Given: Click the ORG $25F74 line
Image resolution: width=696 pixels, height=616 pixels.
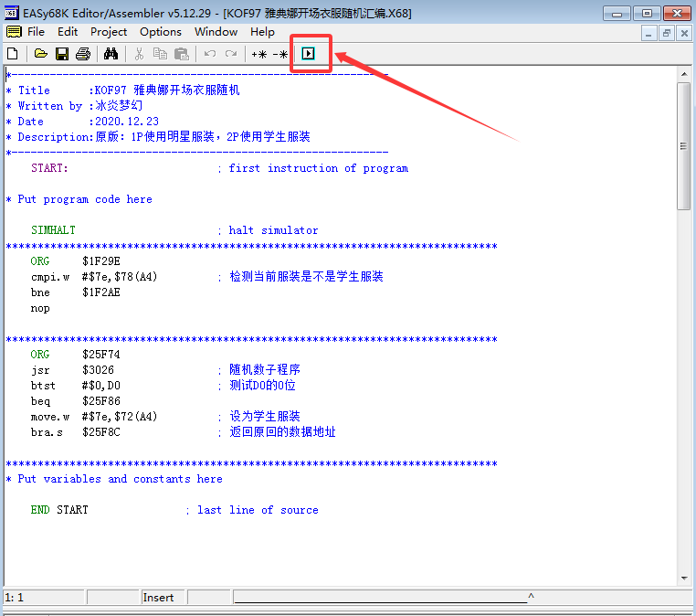Looking at the screenshot, I should [76, 355].
